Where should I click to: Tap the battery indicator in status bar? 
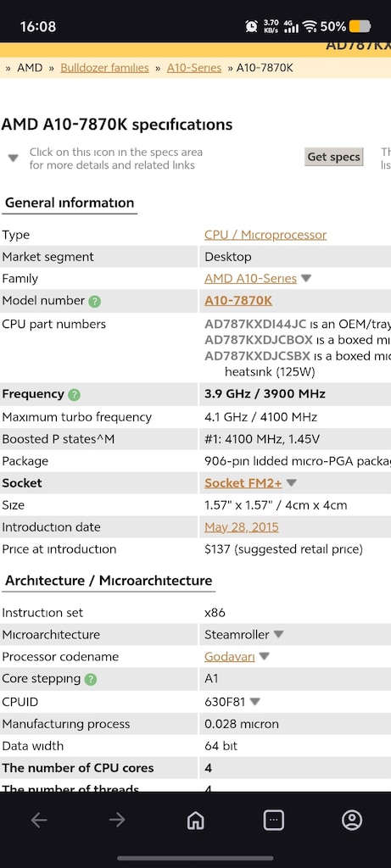[x=360, y=26]
